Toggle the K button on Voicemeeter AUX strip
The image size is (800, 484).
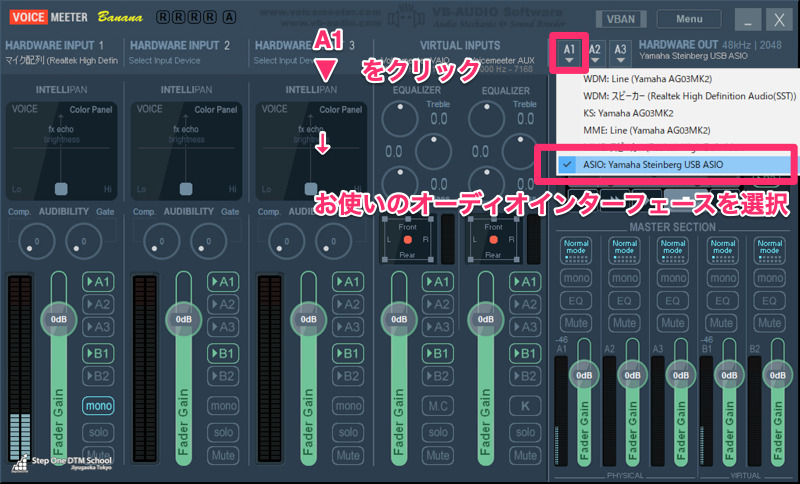coord(525,406)
